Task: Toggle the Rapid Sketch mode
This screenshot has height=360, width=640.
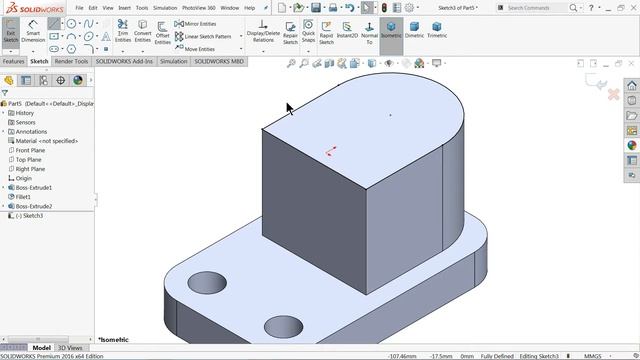Action: coord(326,32)
